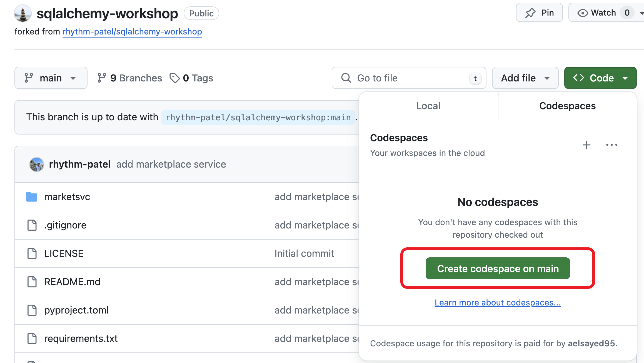The image size is (644, 363).
Task: Open commit message on requirements.txt row
Action: click(317, 339)
